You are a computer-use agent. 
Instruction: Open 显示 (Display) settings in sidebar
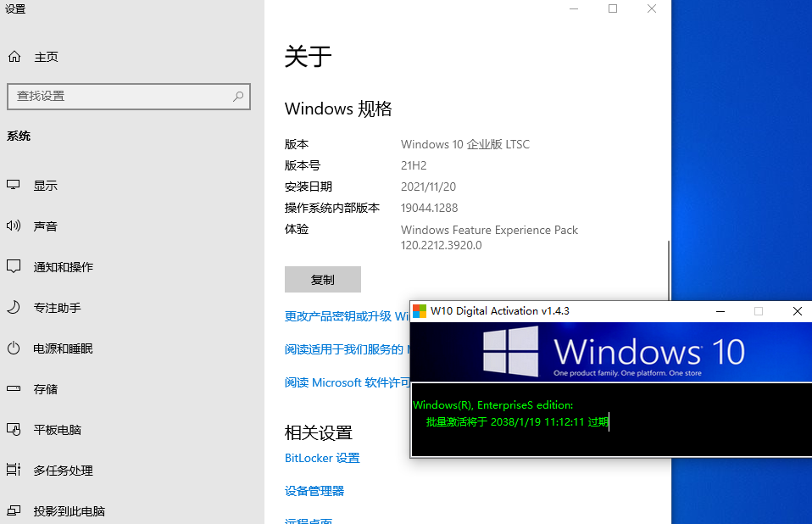[47, 185]
